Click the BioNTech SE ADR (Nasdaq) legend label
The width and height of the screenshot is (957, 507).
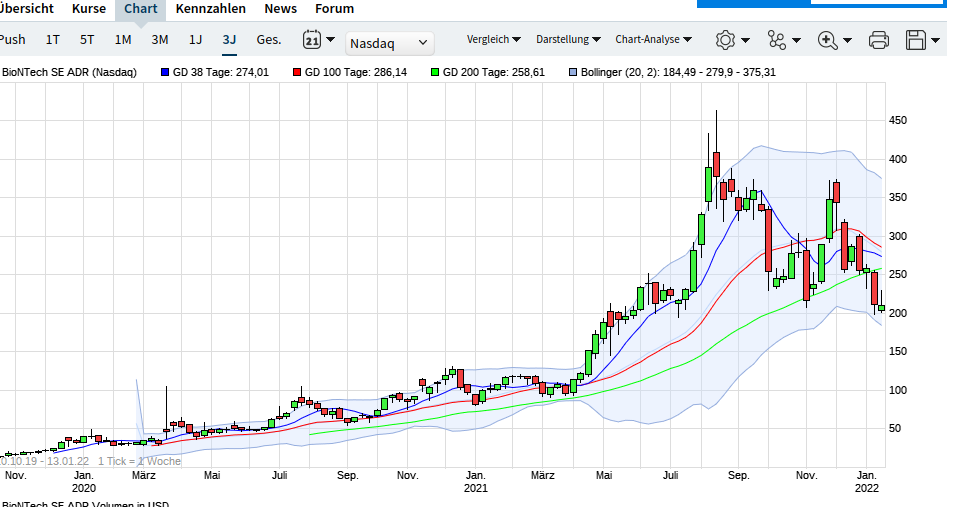[69, 72]
